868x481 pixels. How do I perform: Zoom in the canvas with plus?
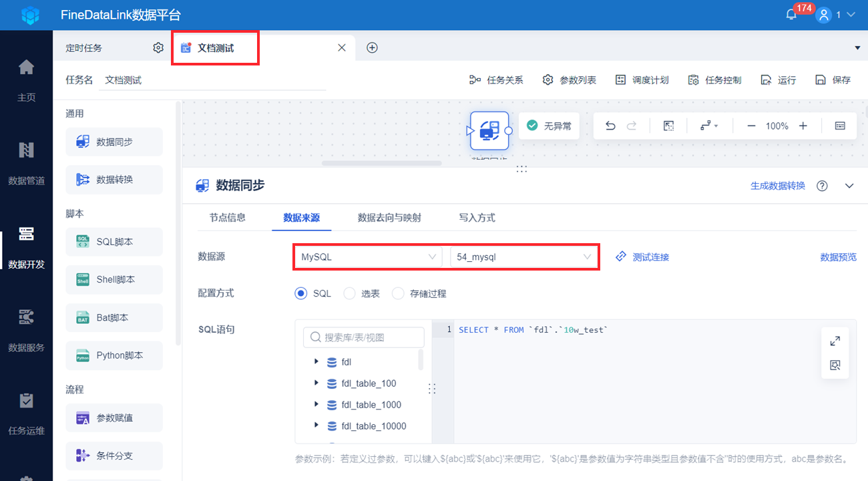tap(803, 126)
